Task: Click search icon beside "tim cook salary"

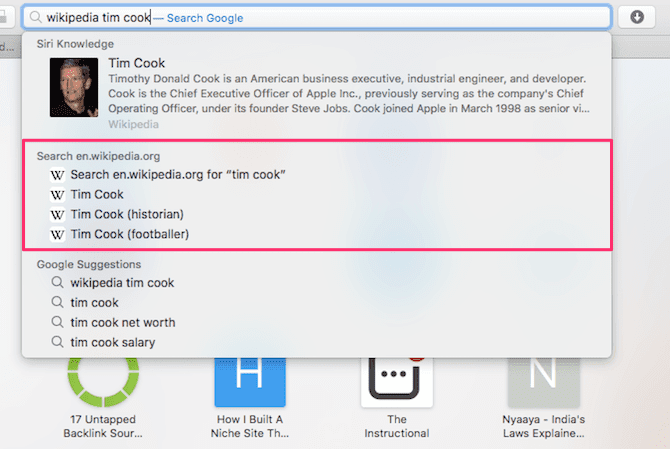Action: (x=57, y=342)
